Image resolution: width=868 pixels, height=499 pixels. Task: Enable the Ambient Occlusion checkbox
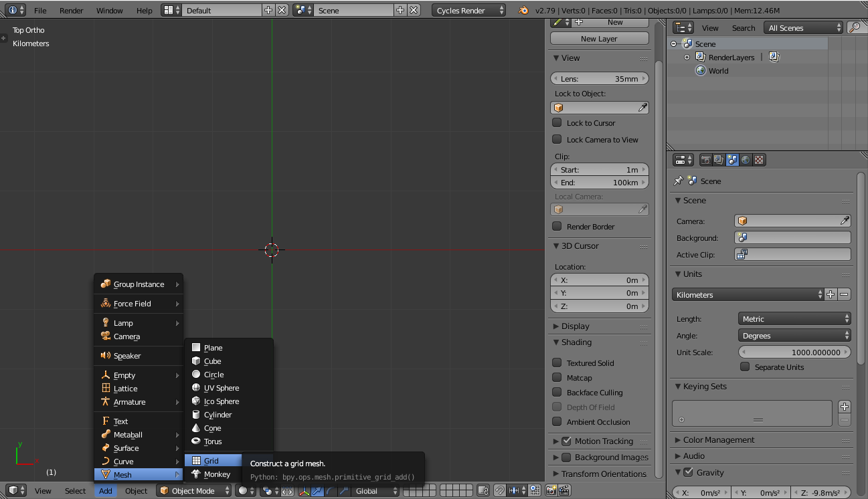point(557,421)
